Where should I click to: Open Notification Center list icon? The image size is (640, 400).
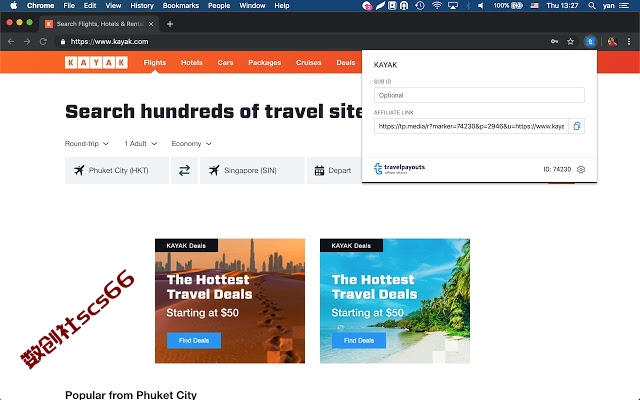click(x=624, y=5)
